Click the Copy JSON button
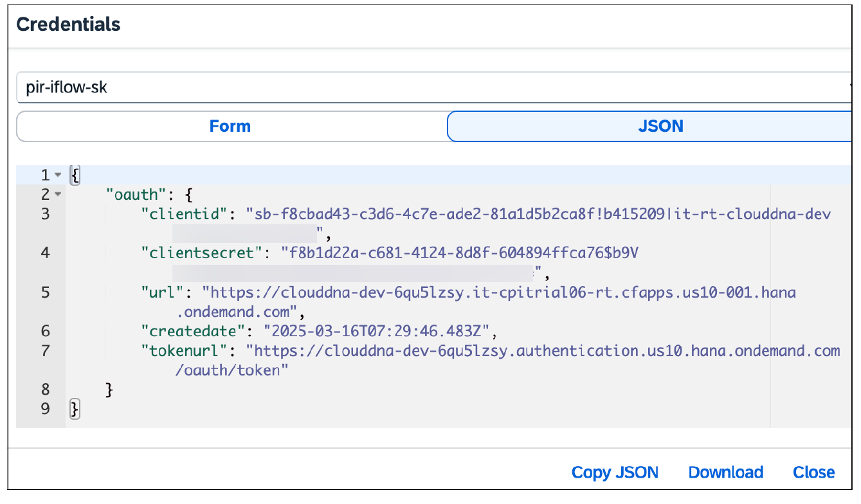This screenshot has width=861, height=504. tap(615, 473)
